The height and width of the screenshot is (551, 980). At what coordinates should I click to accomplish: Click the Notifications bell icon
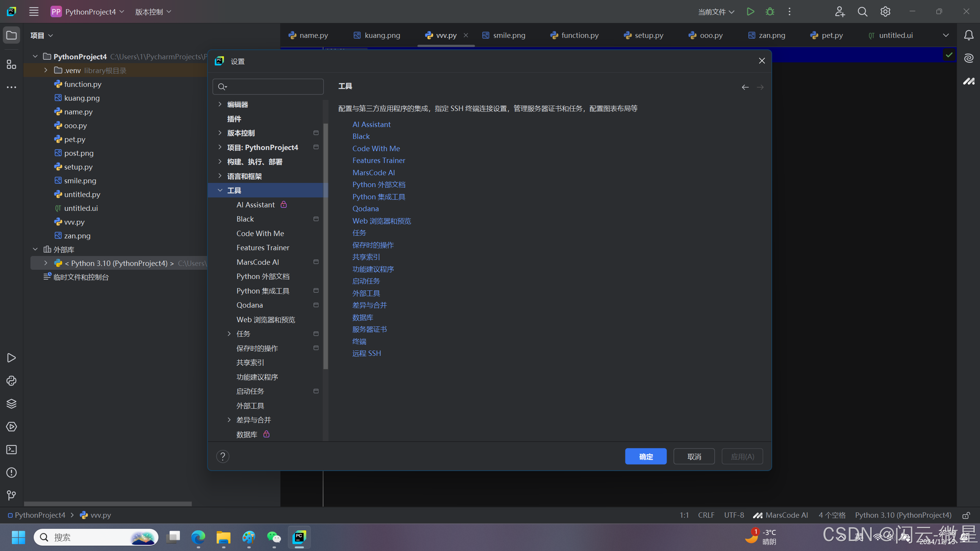click(x=969, y=36)
